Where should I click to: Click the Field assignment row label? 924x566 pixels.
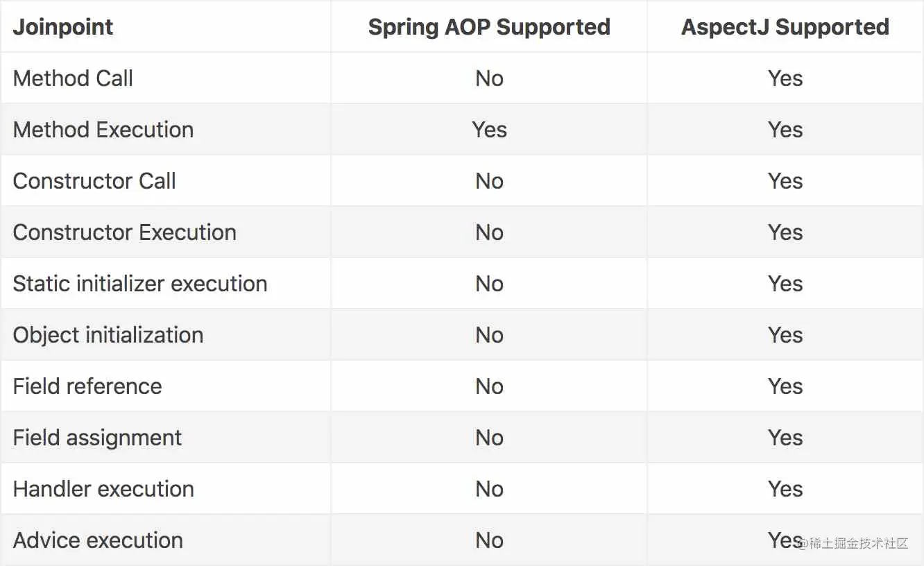[97, 438]
